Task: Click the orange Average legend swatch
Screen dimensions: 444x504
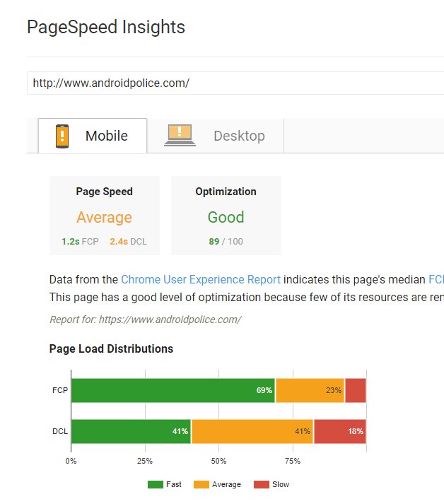Action: tap(200, 484)
